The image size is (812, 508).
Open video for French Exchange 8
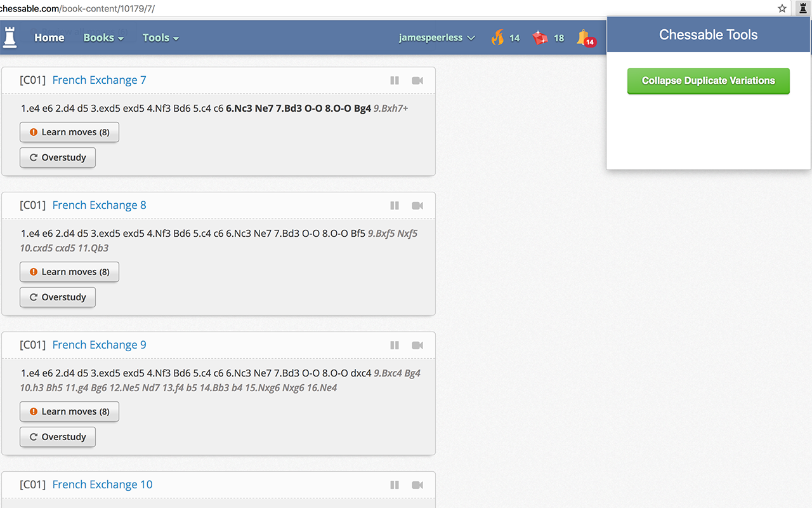[x=417, y=206]
